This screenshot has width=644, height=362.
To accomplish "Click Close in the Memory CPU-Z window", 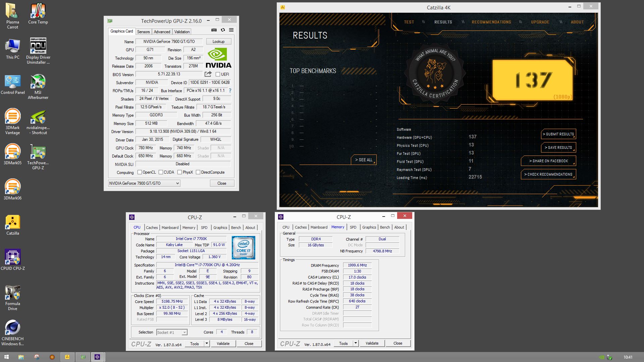I will (398, 343).
